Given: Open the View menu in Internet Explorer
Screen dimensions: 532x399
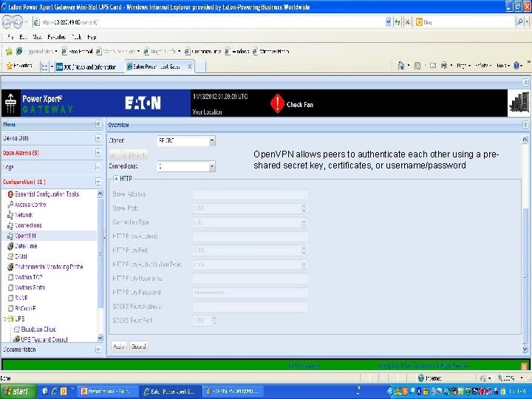Looking at the screenshot, I should click(x=37, y=37).
